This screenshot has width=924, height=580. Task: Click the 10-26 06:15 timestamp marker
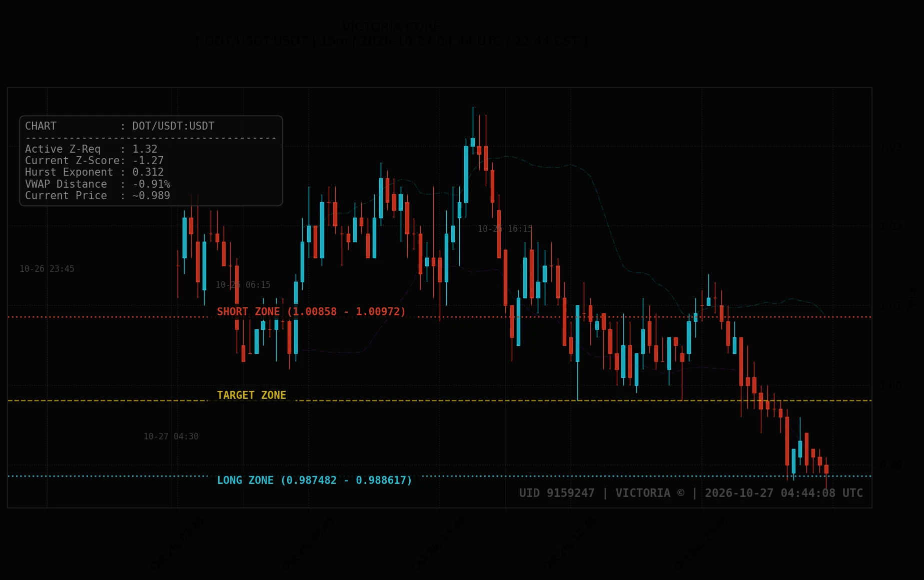tap(243, 285)
